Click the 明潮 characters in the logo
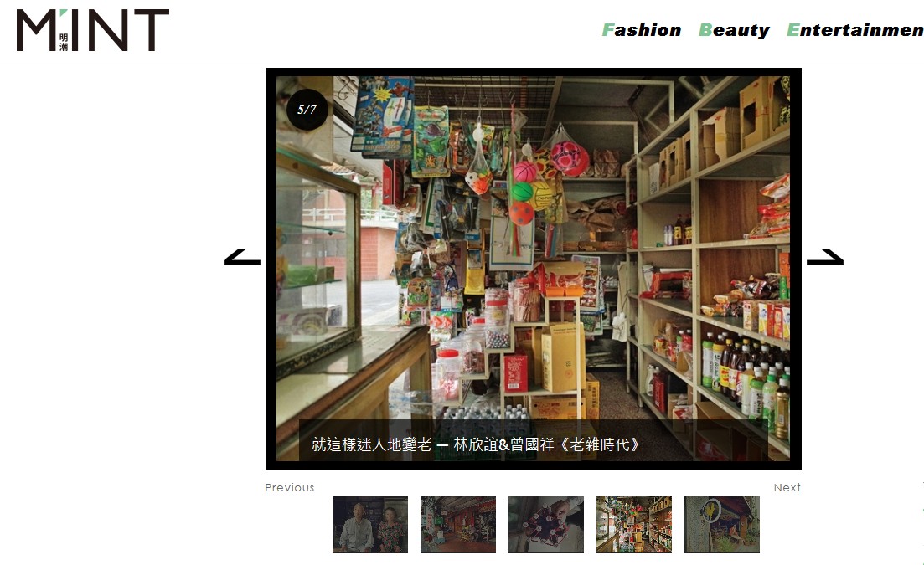Viewport: 924px width, 565px height. point(64,42)
